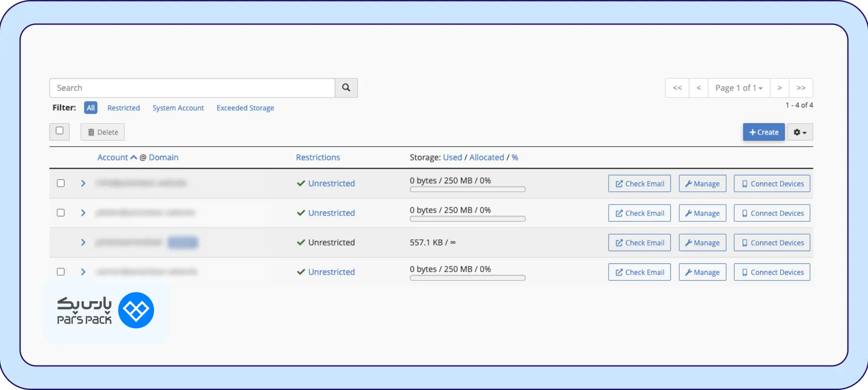Toggle the select-all checkbox above the table
This screenshot has width=868, height=390.
click(59, 131)
